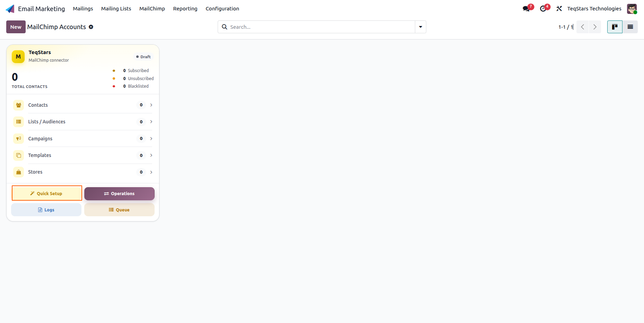Click the 1-1 / 1 pager counter

(x=566, y=27)
